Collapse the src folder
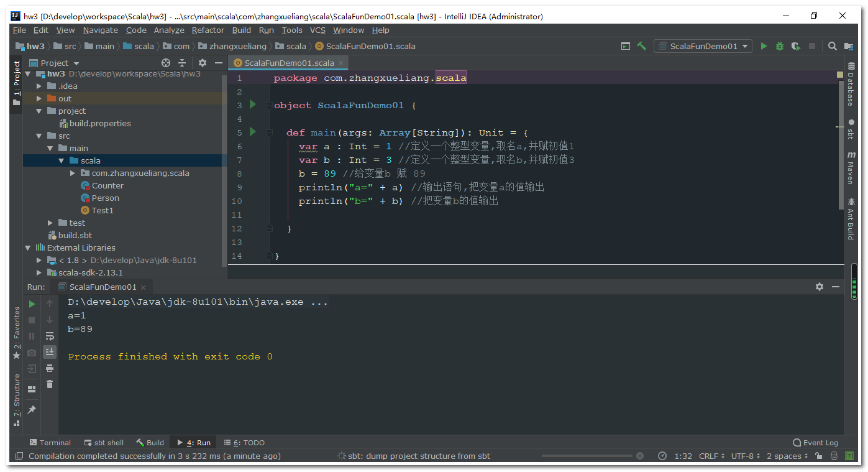Screen dimensions: 868x472 (x=39, y=136)
